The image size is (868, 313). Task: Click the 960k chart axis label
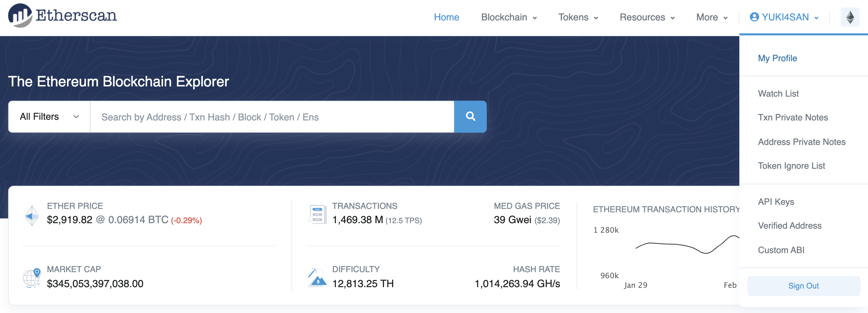609,276
